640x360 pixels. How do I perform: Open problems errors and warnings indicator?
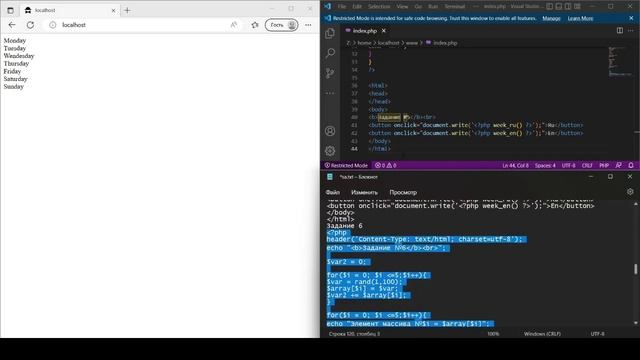386,165
